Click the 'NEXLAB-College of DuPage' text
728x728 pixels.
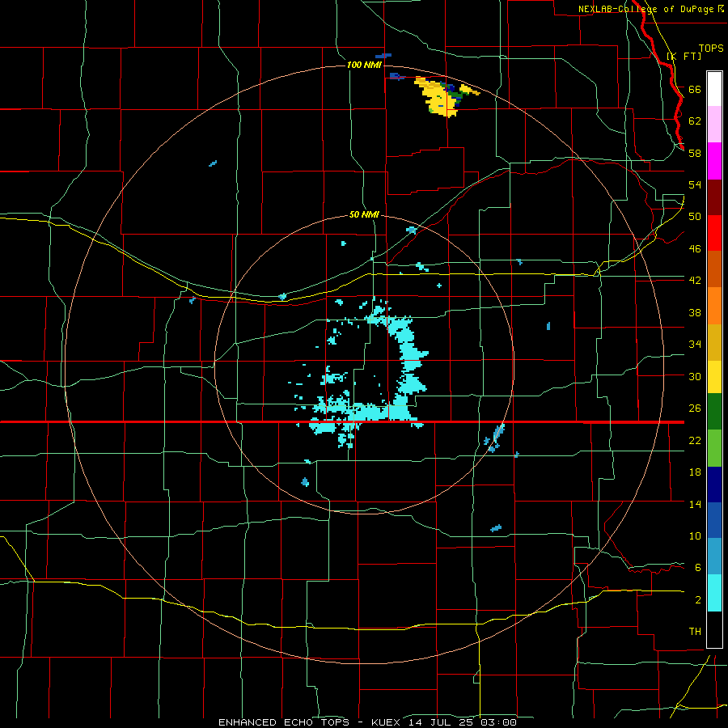click(x=645, y=9)
